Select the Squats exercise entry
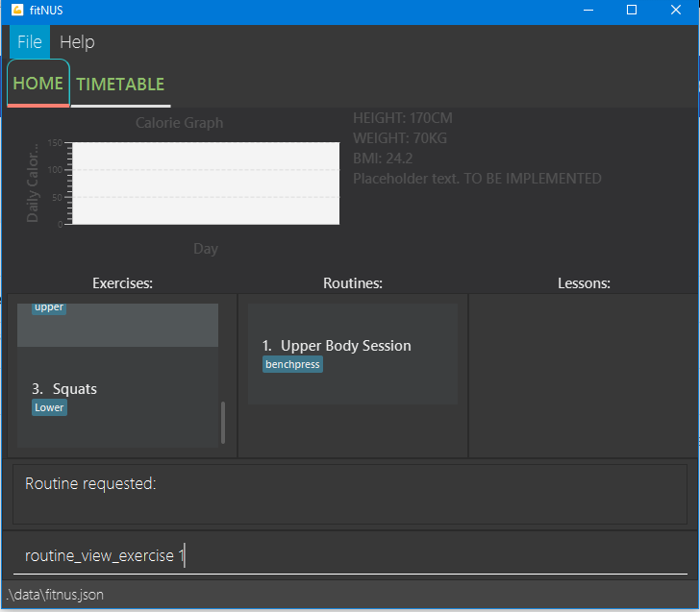700x612 pixels. pyautogui.click(x=117, y=398)
